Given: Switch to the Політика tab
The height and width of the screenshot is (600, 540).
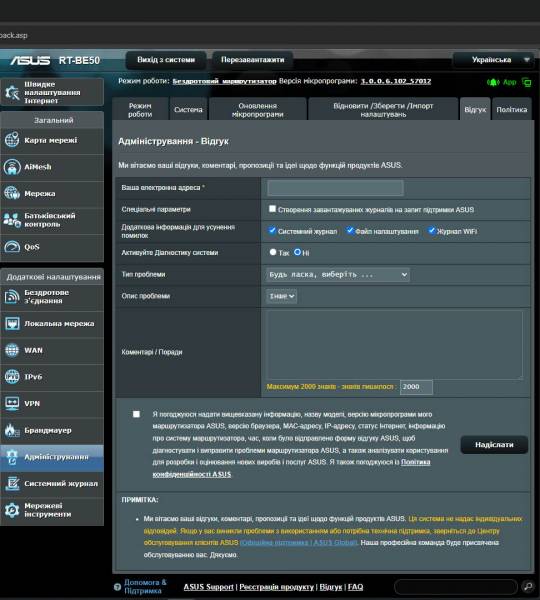Looking at the screenshot, I should pyautogui.click(x=512, y=109).
